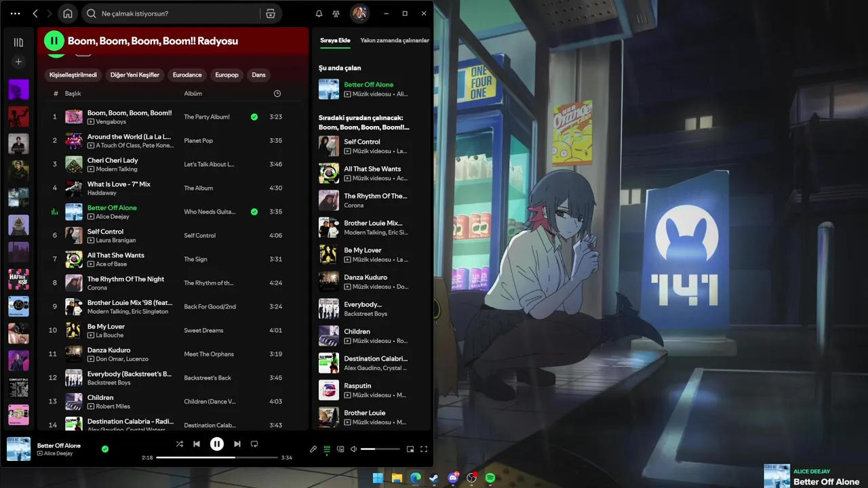Screen dimensions: 868x488
Task: Open the Spotify Home page
Action: [68, 14]
